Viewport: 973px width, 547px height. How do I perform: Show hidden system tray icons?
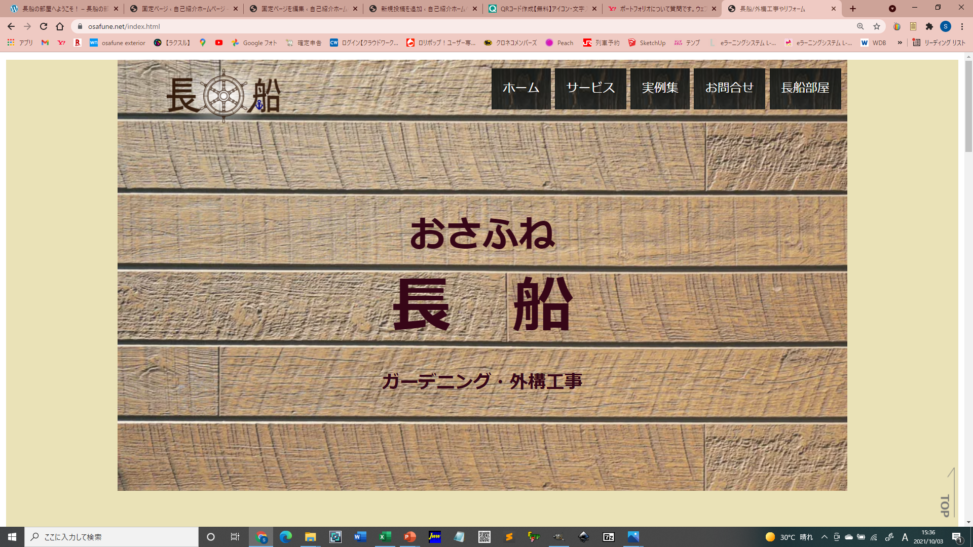point(825,537)
